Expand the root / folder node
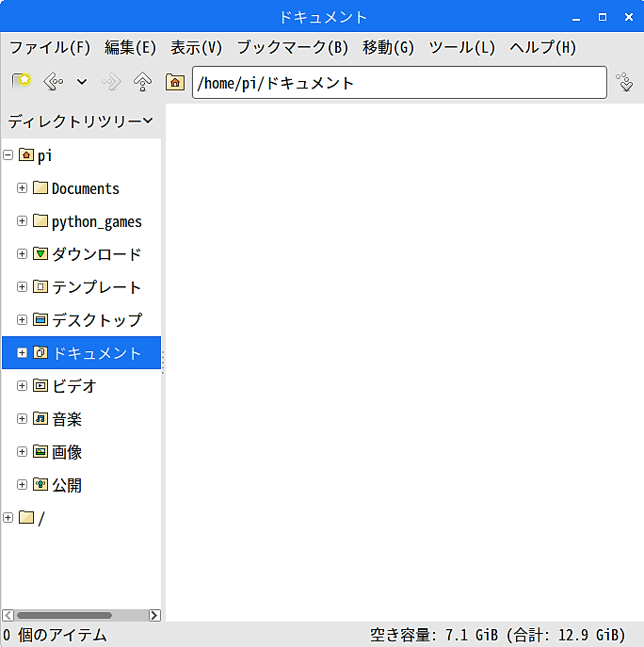 point(8,517)
